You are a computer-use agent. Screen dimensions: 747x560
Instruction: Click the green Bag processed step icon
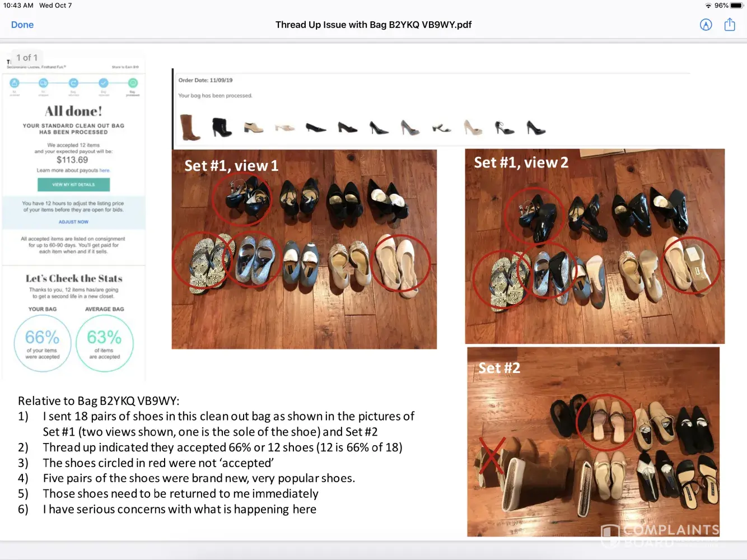[x=133, y=83]
